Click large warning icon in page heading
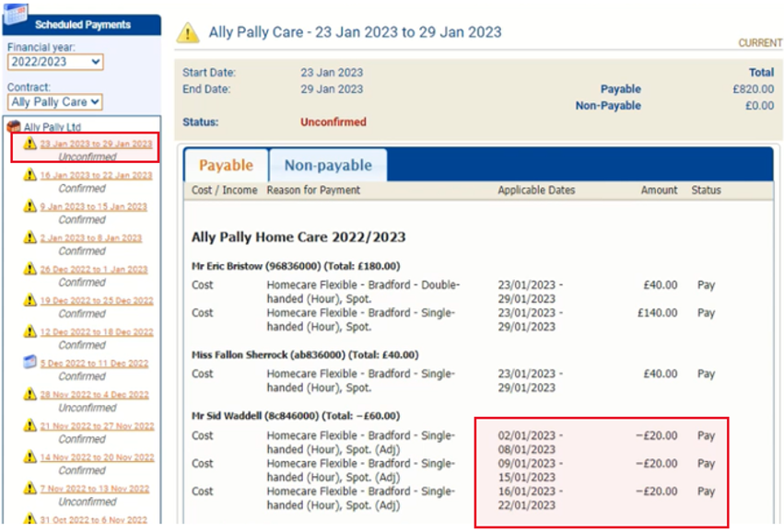The width and height of the screenshot is (784, 532). click(188, 33)
